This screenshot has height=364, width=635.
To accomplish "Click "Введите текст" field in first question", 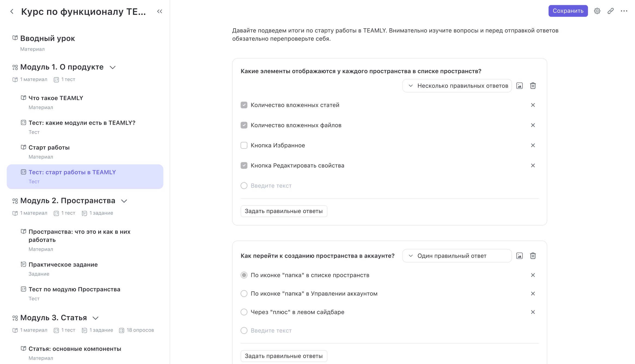I will pyautogui.click(x=271, y=186).
